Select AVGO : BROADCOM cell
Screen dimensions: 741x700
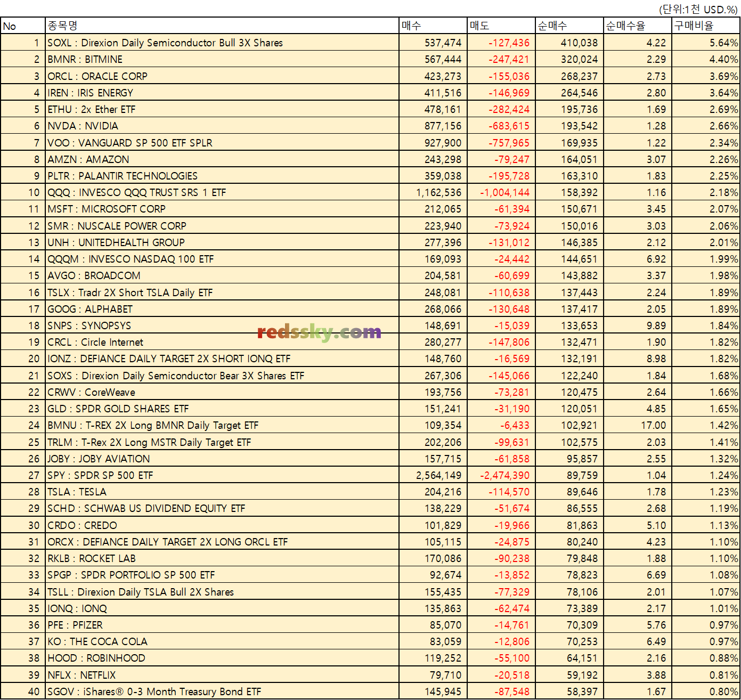pyautogui.click(x=222, y=275)
